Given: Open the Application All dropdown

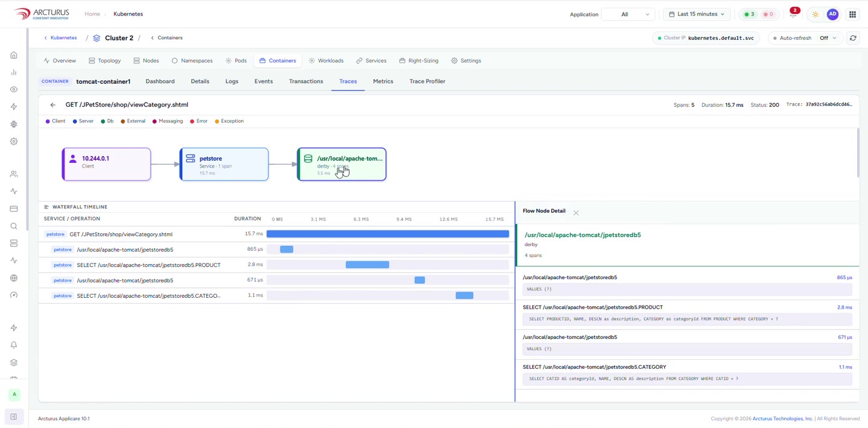Looking at the screenshot, I should [628, 14].
